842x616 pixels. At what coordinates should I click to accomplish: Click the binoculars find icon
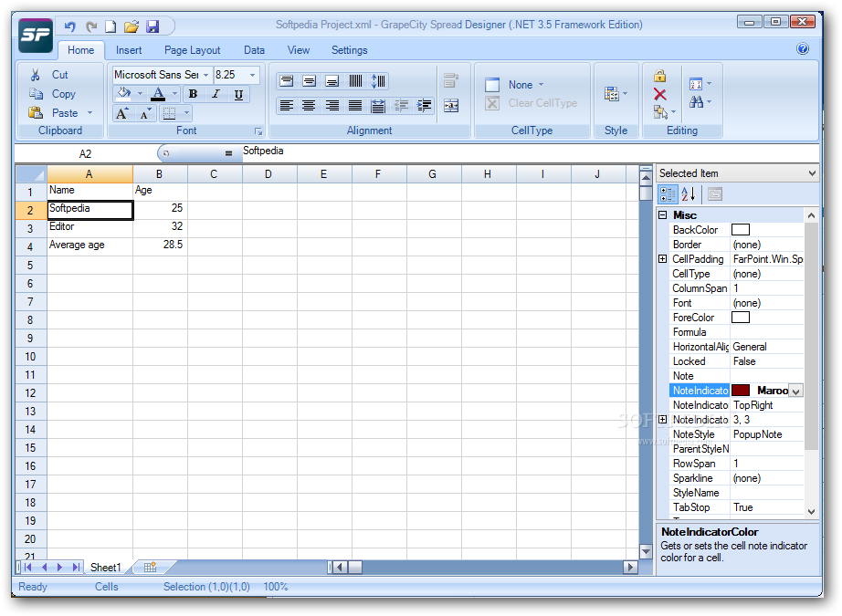[x=697, y=102]
